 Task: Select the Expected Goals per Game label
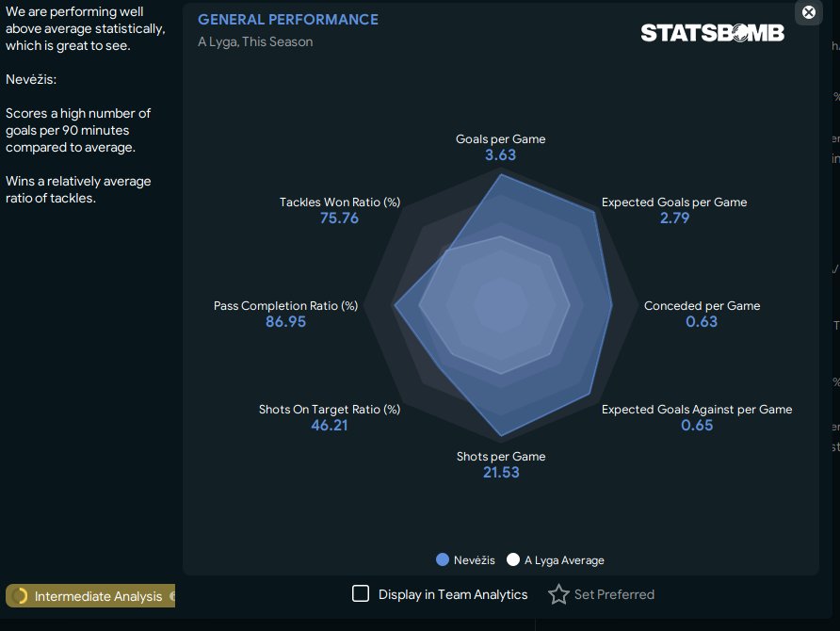point(674,202)
